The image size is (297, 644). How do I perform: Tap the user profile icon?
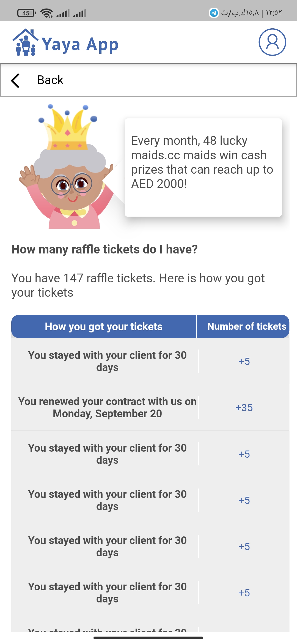point(272,42)
